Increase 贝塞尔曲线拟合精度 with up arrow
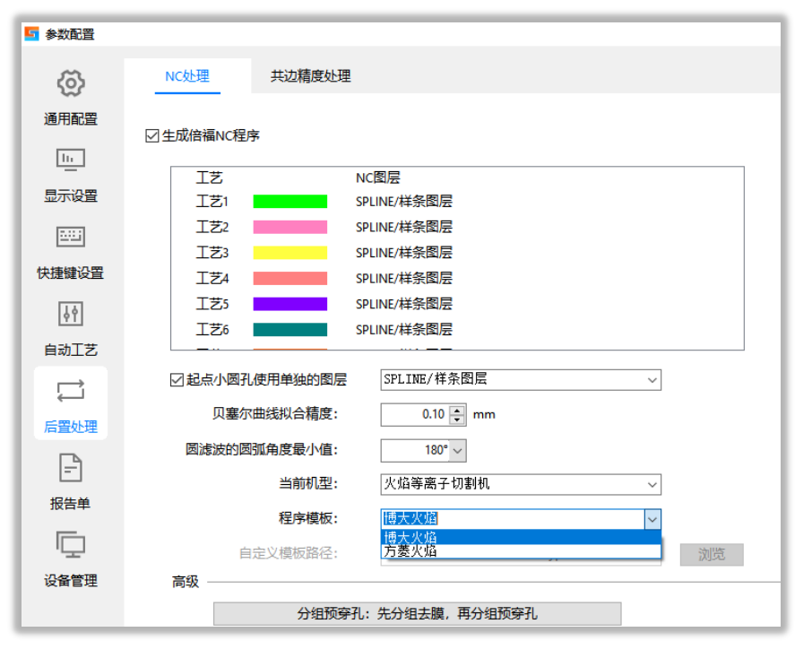The width and height of the screenshot is (812, 658). pyautogui.click(x=457, y=410)
